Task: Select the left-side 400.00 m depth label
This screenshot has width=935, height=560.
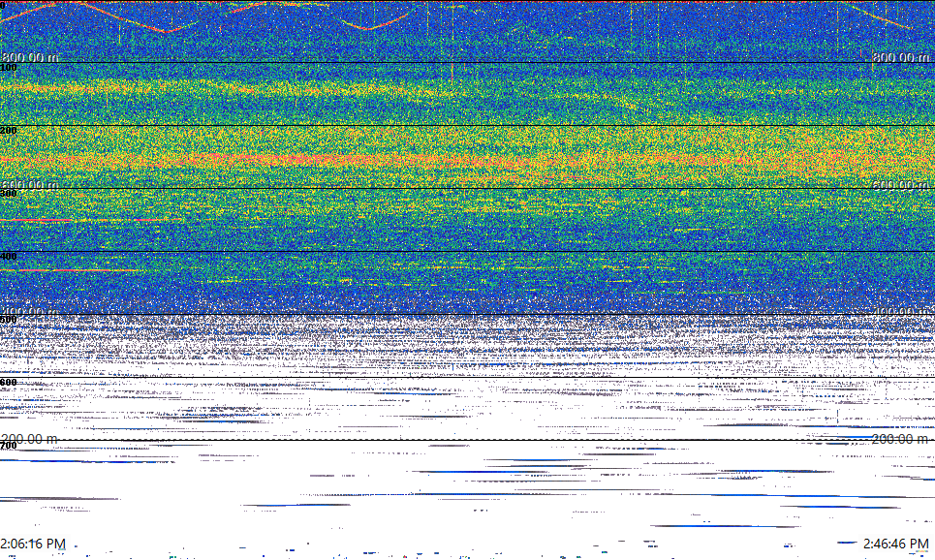Action: pyautogui.click(x=30, y=312)
